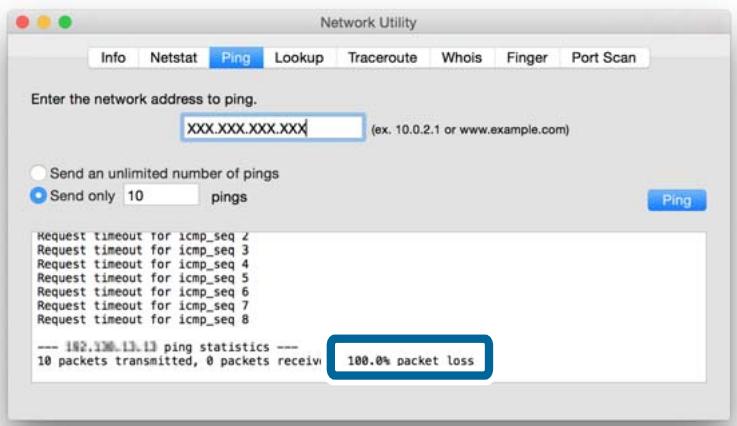
Task: Click the line Request timeout for icmp_seq 3
Action: click(143, 250)
